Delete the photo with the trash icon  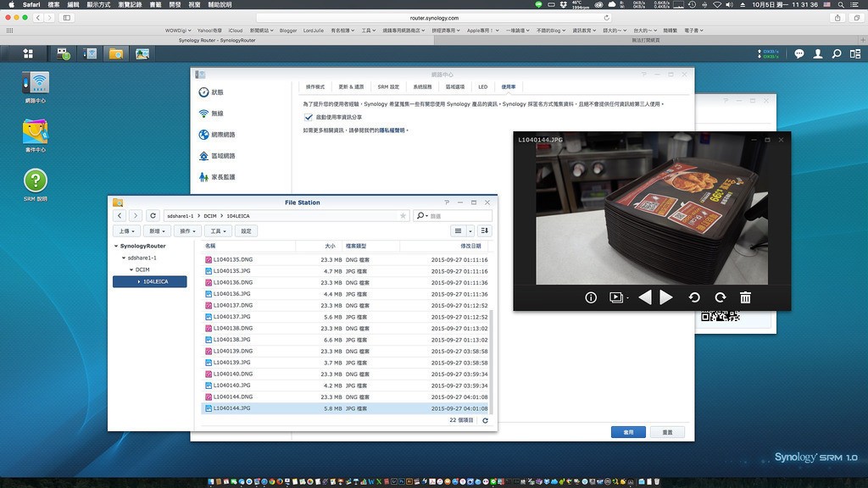746,297
